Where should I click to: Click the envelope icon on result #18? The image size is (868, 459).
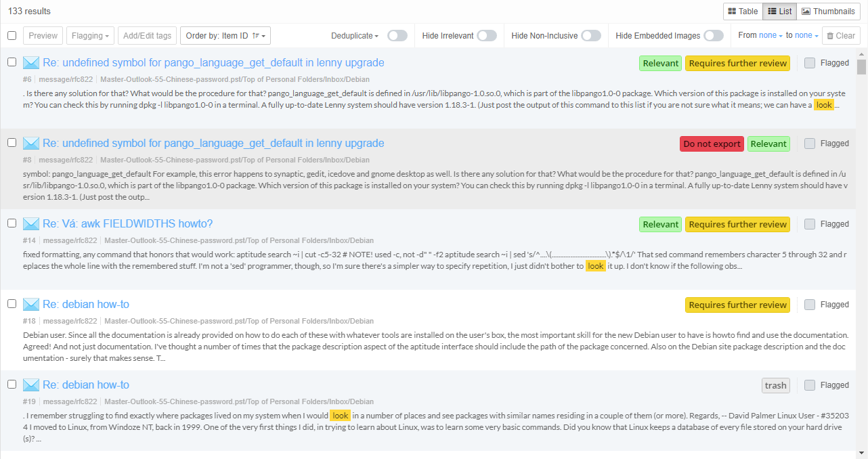(30, 304)
